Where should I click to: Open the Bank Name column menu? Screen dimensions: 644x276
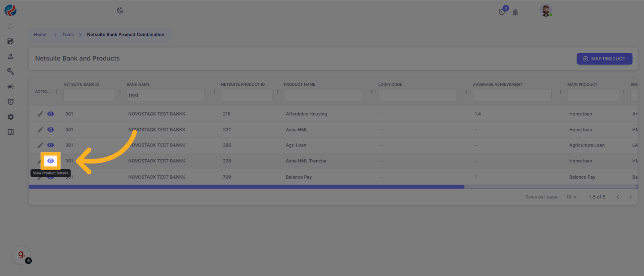(214, 92)
